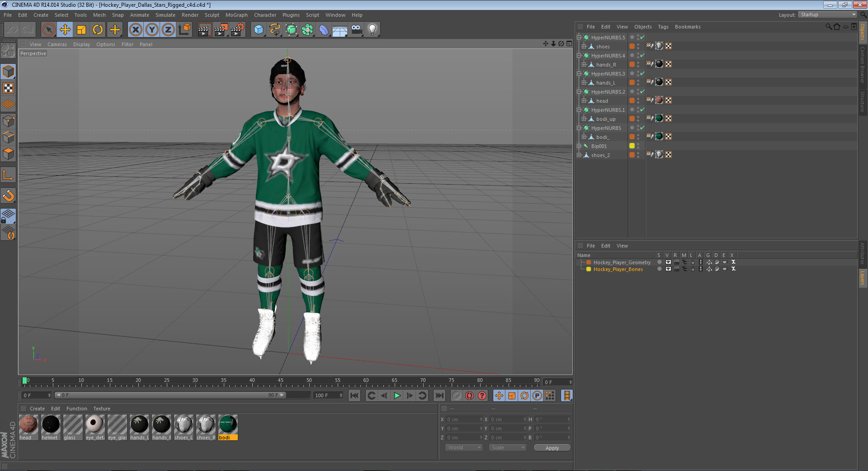Click Enable Axis tool icon
Screen dimensions: 868x471
click(x=8, y=175)
